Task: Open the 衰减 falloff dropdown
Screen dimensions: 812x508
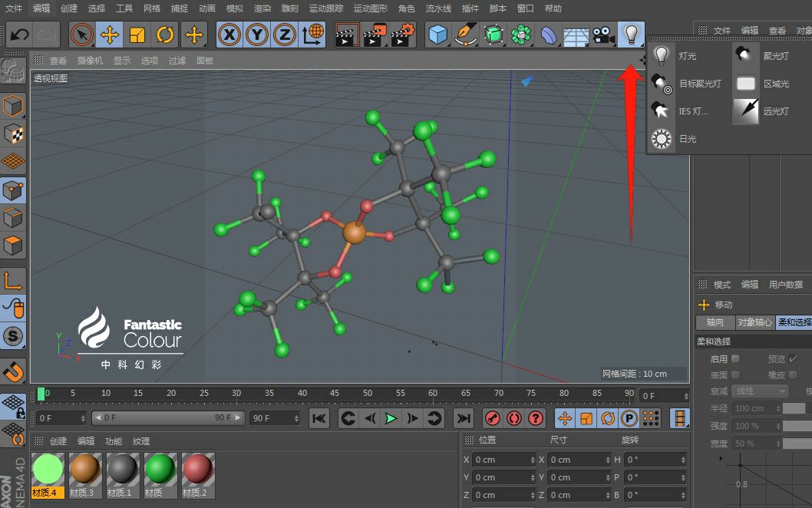Action: point(760,391)
